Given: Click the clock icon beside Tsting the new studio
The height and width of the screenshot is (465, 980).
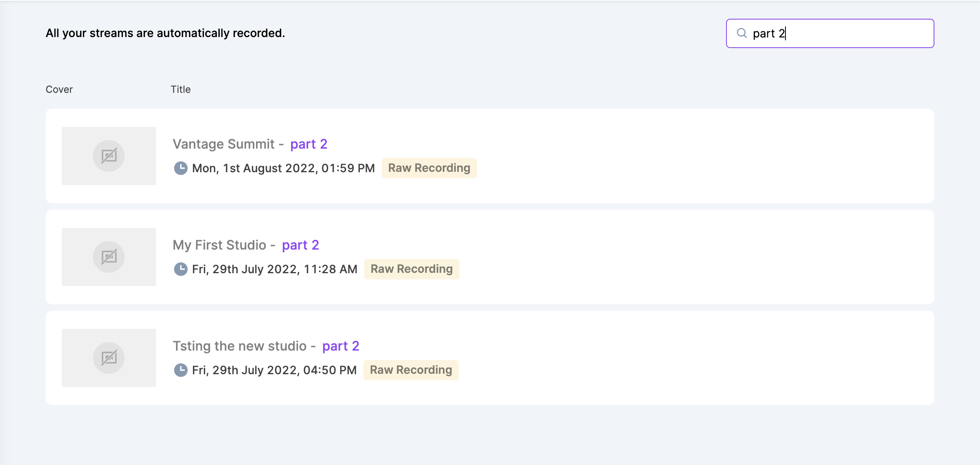Looking at the screenshot, I should click(182, 370).
